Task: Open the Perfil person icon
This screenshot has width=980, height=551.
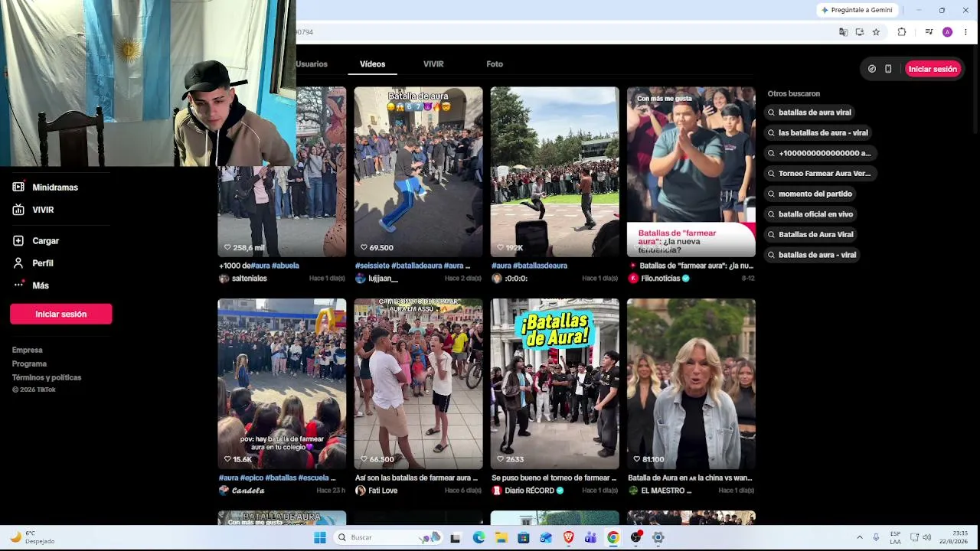Action: click(x=18, y=262)
